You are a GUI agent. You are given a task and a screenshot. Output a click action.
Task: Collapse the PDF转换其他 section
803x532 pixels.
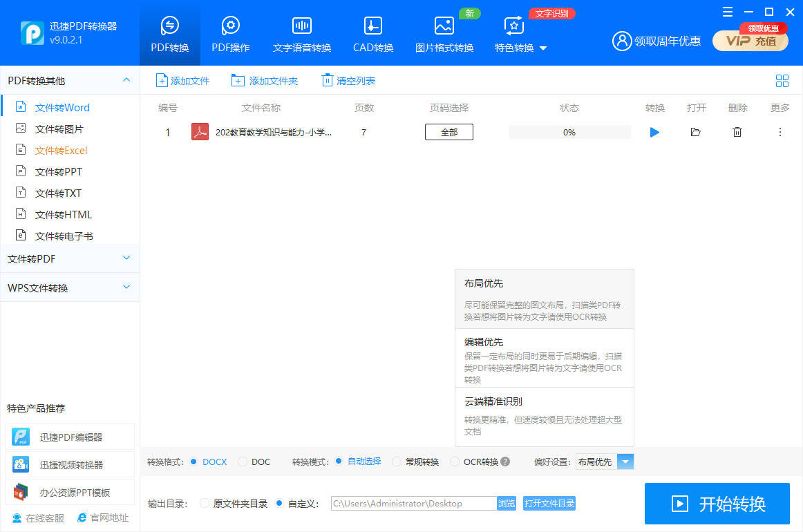pyautogui.click(x=126, y=80)
